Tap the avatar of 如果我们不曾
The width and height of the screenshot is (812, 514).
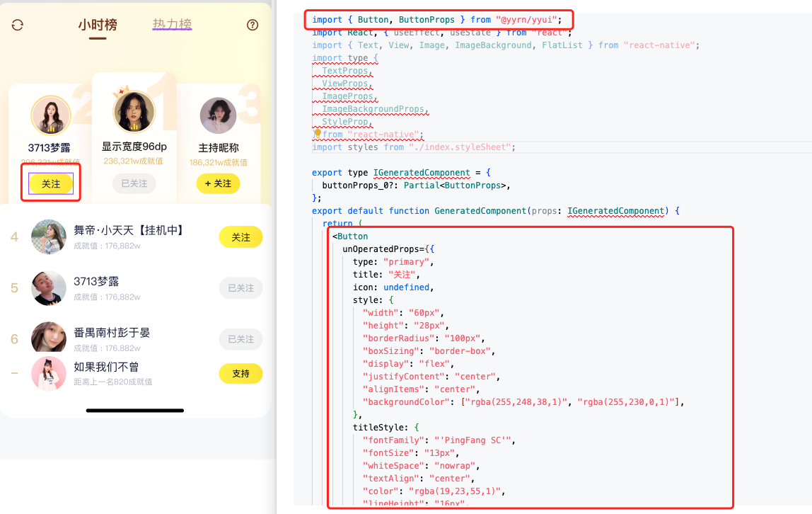[x=49, y=373]
